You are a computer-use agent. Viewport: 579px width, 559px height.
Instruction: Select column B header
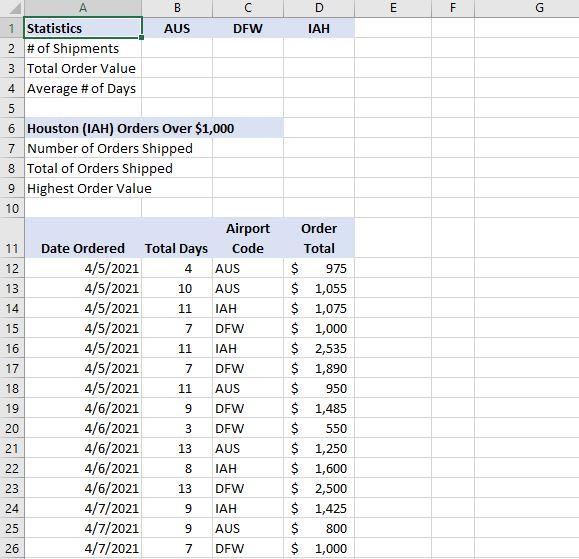click(x=177, y=8)
